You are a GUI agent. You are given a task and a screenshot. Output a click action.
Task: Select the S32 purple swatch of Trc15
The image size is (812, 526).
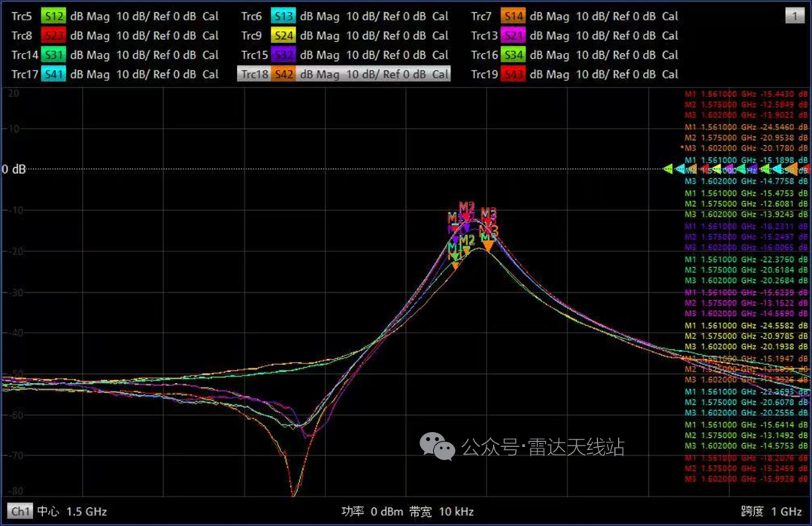(283, 55)
